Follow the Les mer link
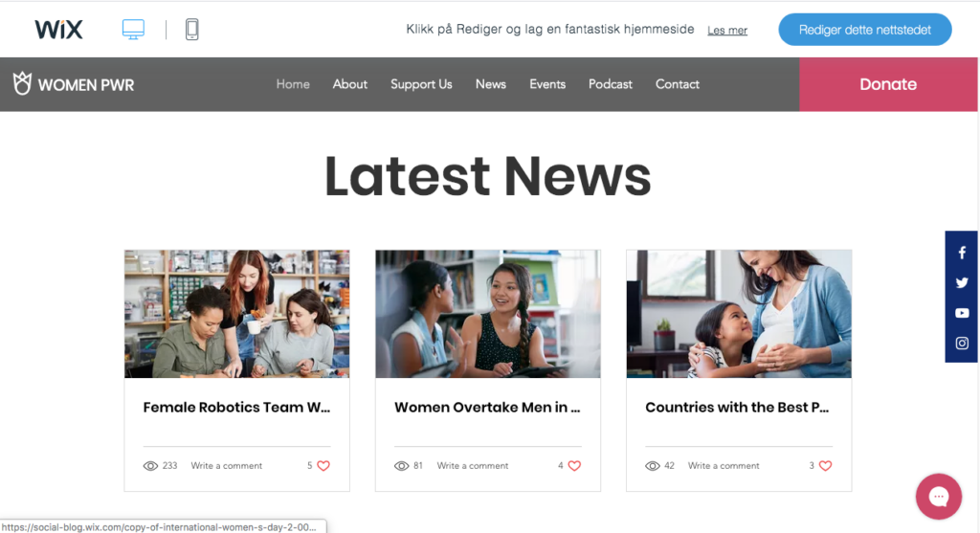The height and width of the screenshot is (533, 980). tap(727, 31)
